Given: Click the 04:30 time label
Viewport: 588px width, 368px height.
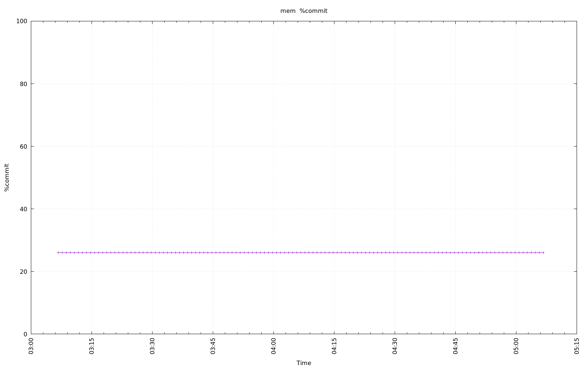Looking at the screenshot, I should (x=395, y=346).
